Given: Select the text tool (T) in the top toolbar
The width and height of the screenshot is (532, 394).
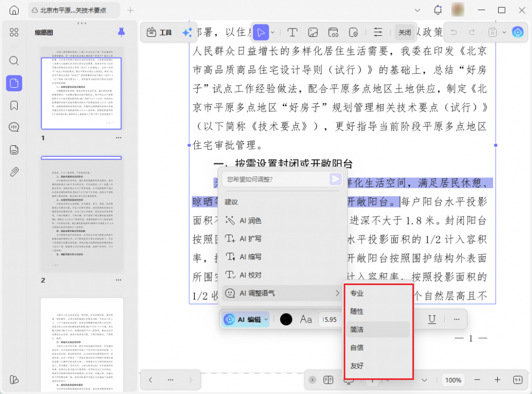Looking at the screenshot, I should point(292,32).
